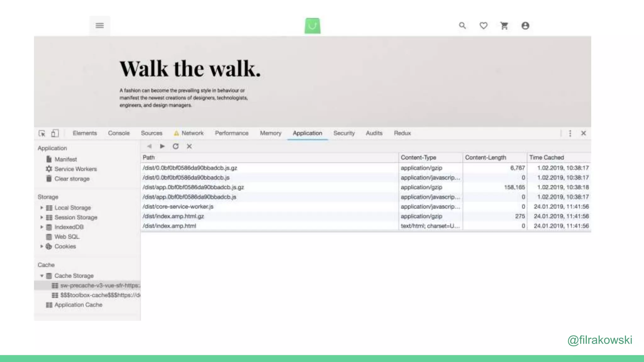The width and height of the screenshot is (644, 362).
Task: Click the refresh cache icon
Action: 175,146
